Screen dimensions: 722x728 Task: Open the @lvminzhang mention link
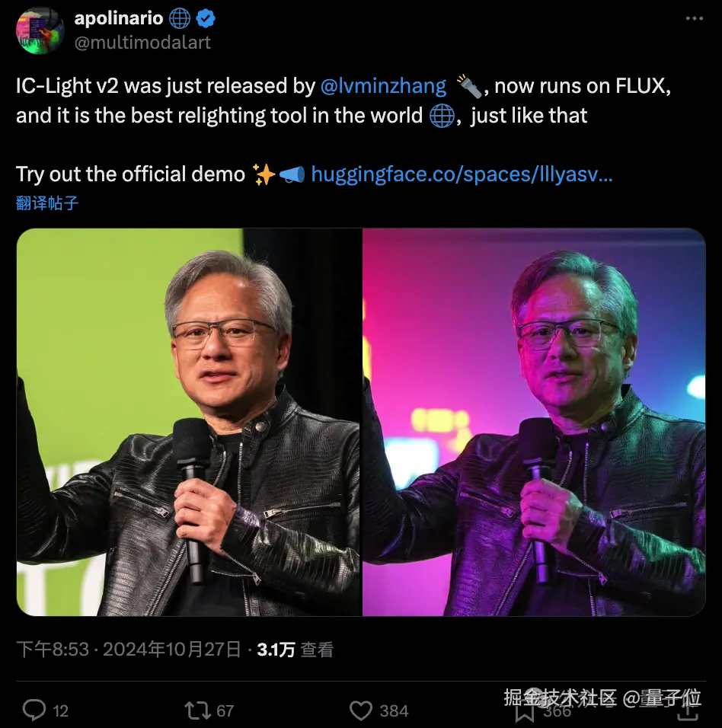[x=384, y=86]
